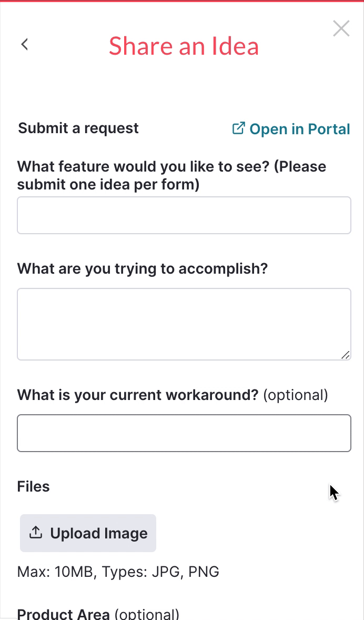
Task: Click the text area resize handle
Action: (x=345, y=355)
